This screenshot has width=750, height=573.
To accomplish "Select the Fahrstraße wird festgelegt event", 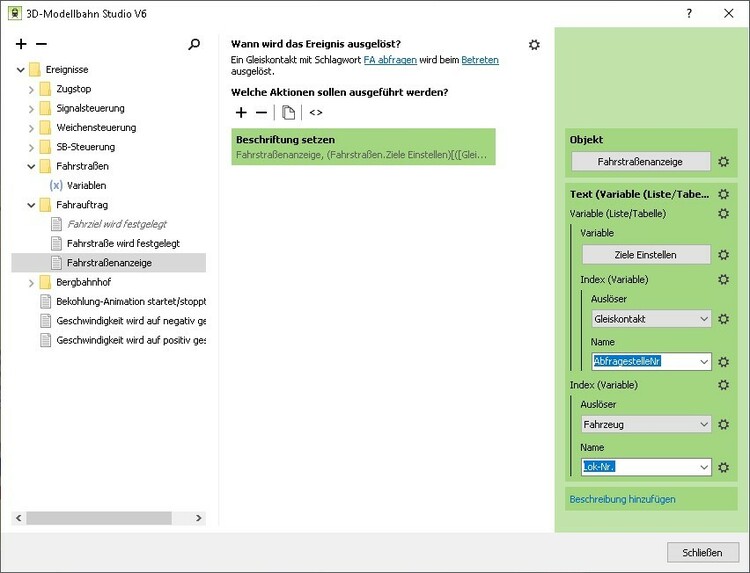I will click(123, 243).
